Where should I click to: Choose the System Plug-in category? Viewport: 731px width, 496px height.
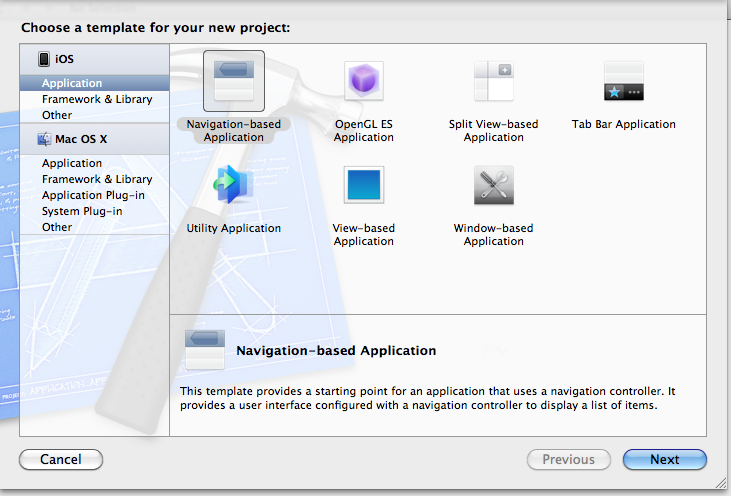[x=95, y=211]
